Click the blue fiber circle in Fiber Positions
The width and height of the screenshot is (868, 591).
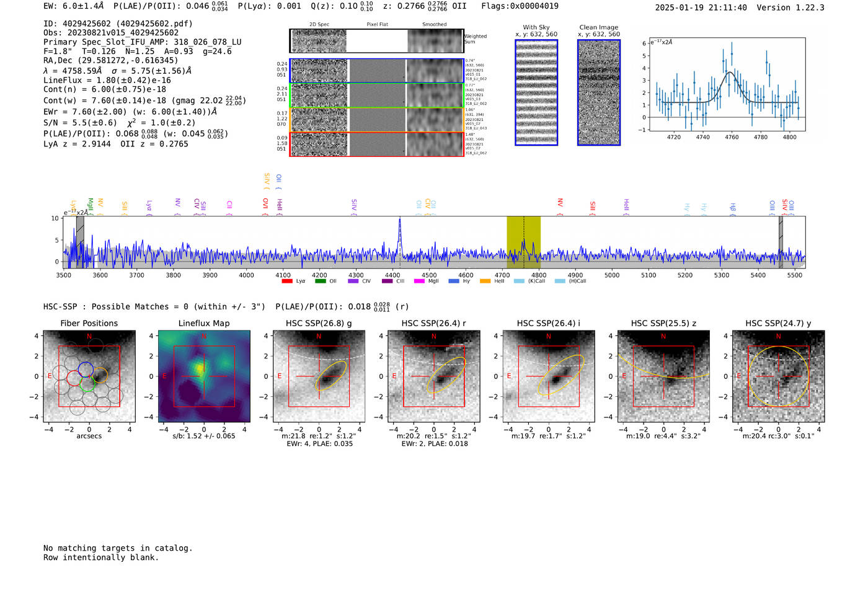(86, 370)
